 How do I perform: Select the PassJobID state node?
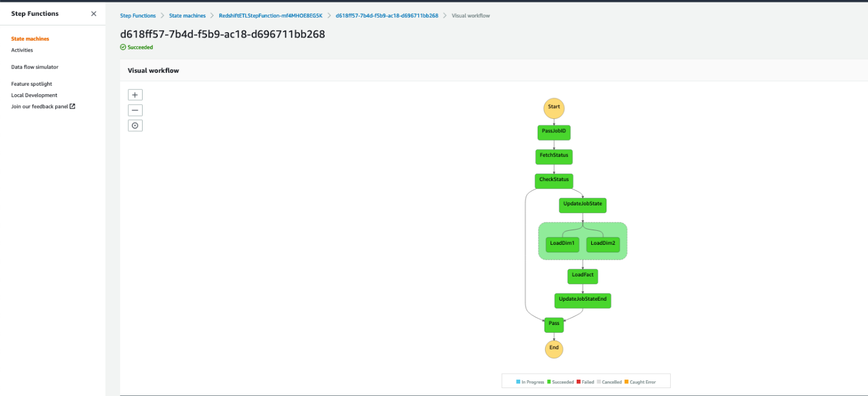tap(554, 132)
